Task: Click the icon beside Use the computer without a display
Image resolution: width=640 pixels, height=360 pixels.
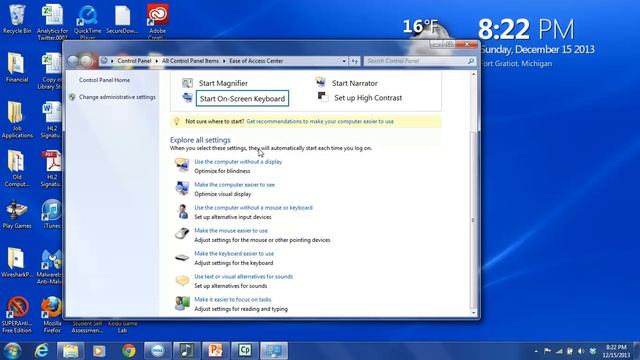Action: [182, 165]
